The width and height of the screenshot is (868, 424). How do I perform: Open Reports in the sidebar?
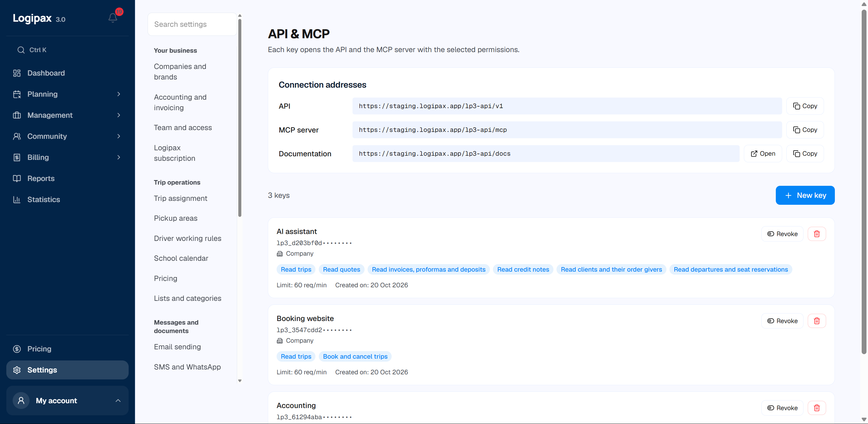point(67,179)
